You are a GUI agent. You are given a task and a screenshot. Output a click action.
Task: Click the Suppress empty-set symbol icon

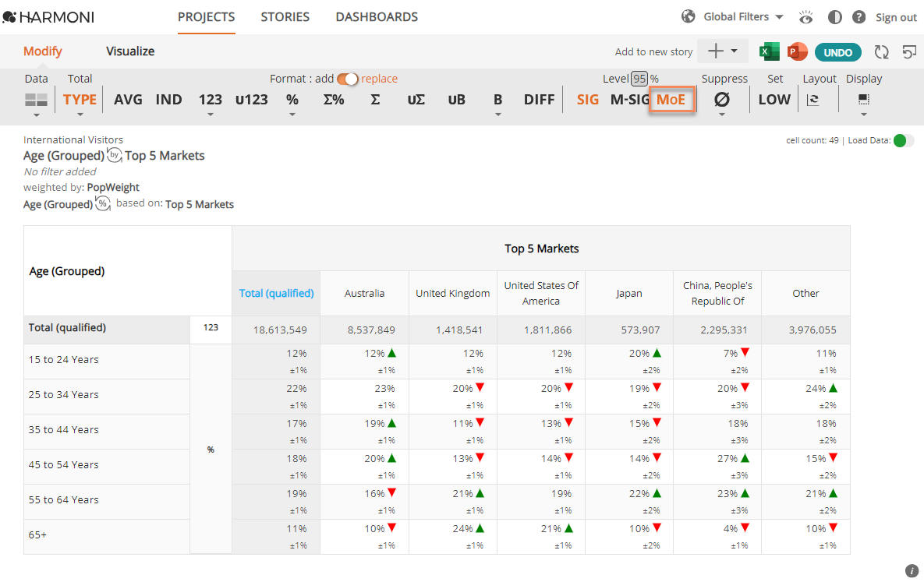coord(722,101)
